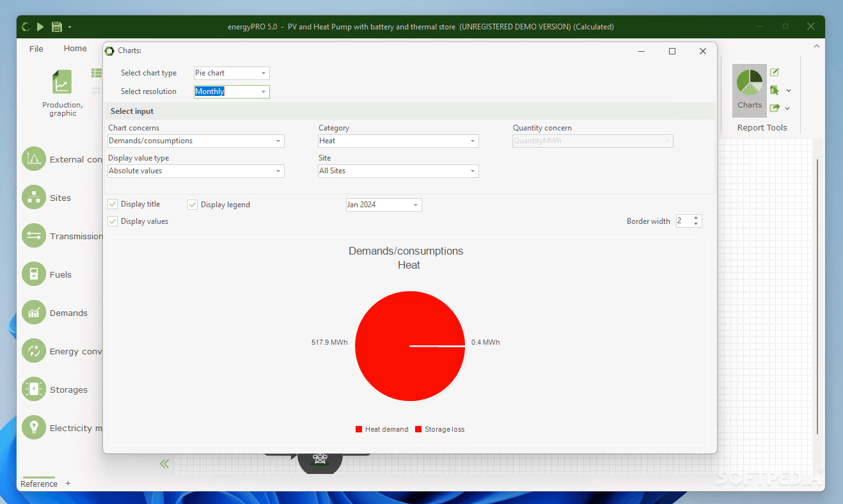Switch to the Home ribbon tab
This screenshot has width=843, height=504.
click(x=75, y=49)
